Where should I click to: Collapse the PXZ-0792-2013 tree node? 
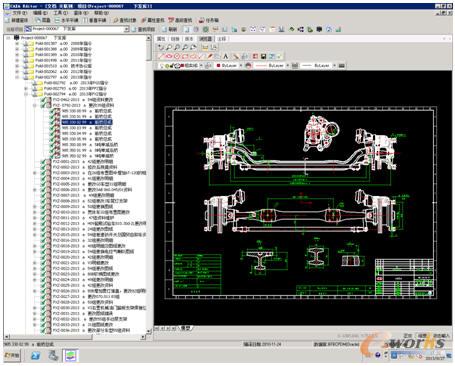[x=35, y=105]
